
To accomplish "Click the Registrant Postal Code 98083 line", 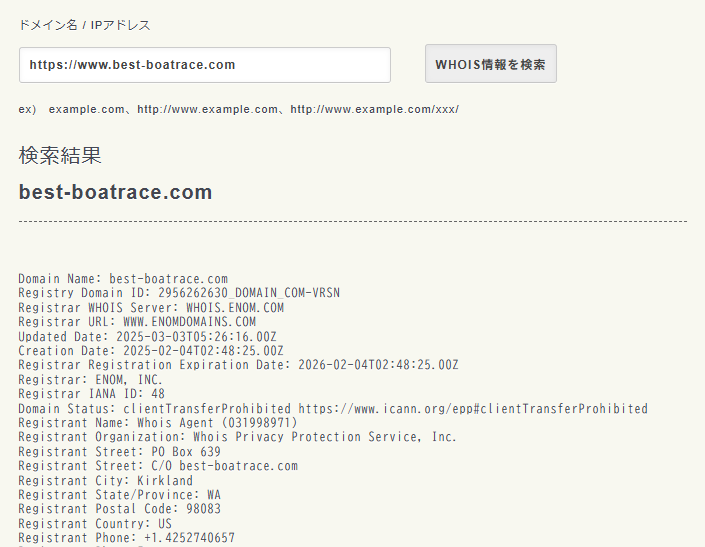I will (119, 509).
